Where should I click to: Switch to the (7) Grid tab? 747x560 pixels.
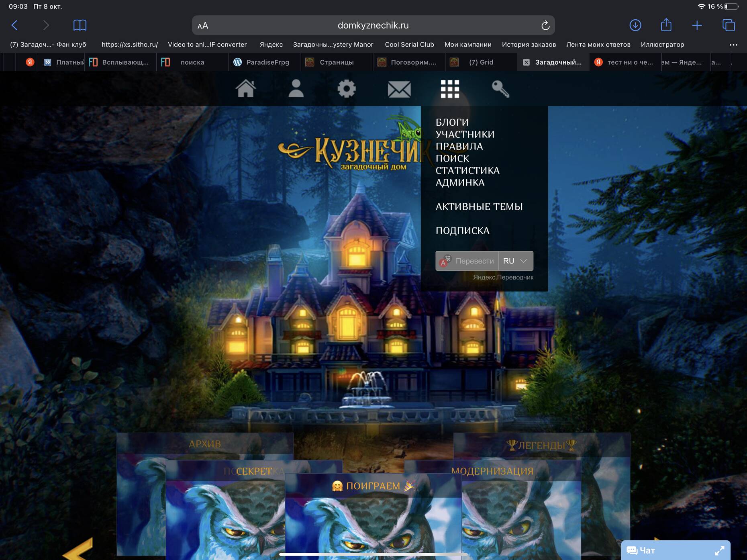click(481, 62)
